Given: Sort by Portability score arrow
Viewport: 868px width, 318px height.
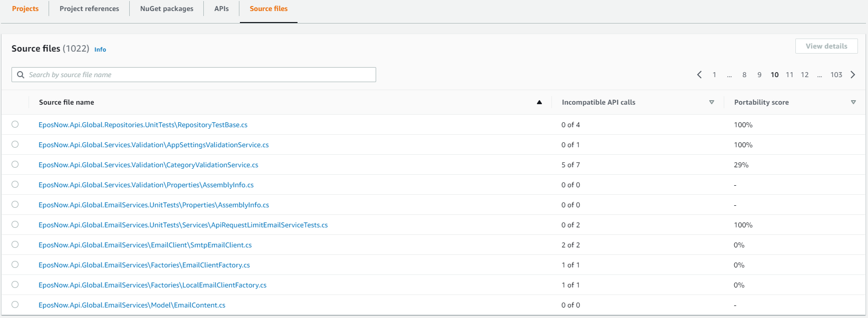Looking at the screenshot, I should click(x=853, y=102).
